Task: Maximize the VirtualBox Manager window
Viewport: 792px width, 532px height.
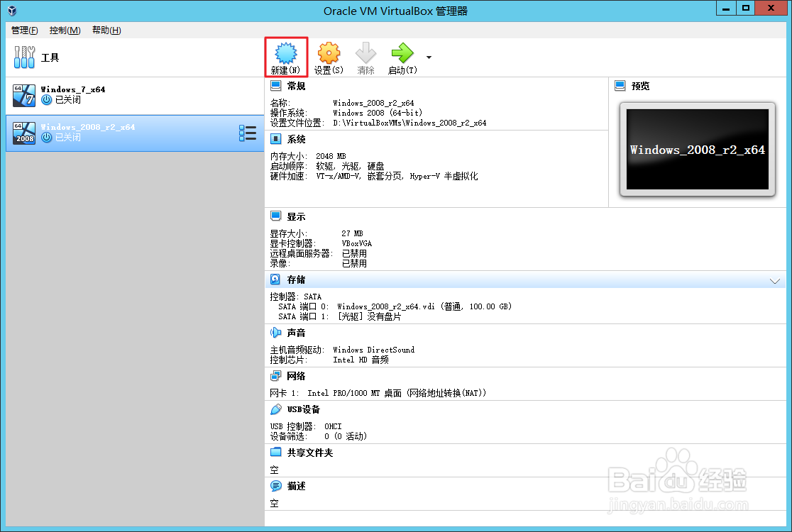Action: click(746, 8)
